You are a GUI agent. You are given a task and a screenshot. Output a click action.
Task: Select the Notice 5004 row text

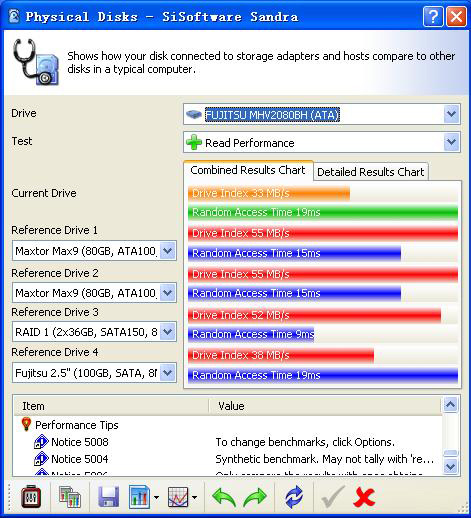click(x=80, y=459)
